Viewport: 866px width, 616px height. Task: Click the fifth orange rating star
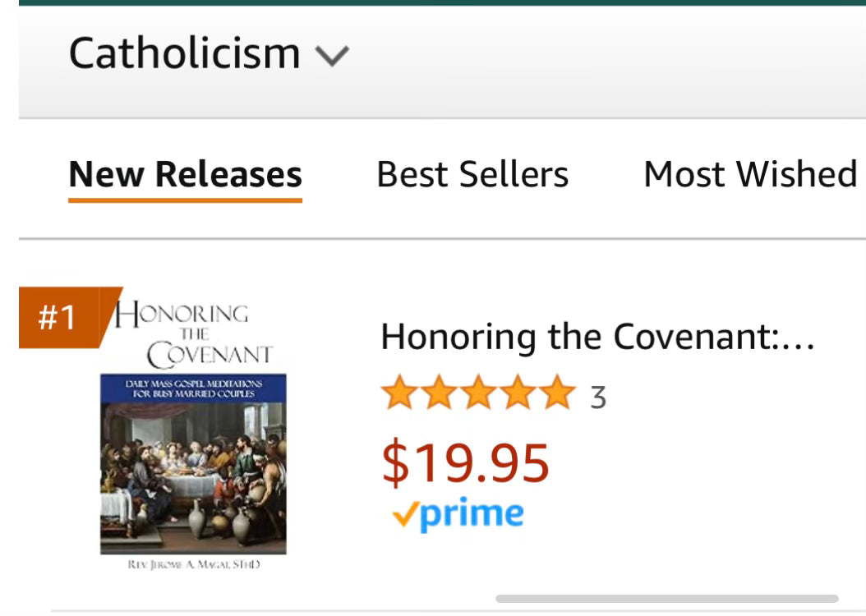557,393
